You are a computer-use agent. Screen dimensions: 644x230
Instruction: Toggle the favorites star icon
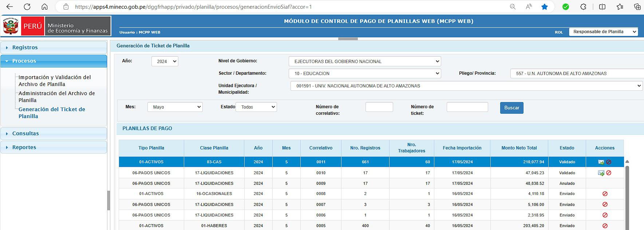pos(545,7)
